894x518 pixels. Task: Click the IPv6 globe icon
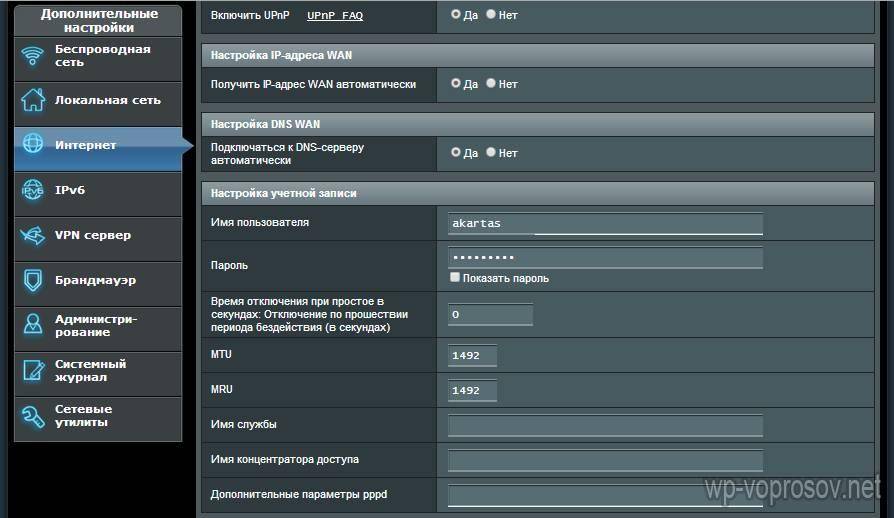point(33,190)
